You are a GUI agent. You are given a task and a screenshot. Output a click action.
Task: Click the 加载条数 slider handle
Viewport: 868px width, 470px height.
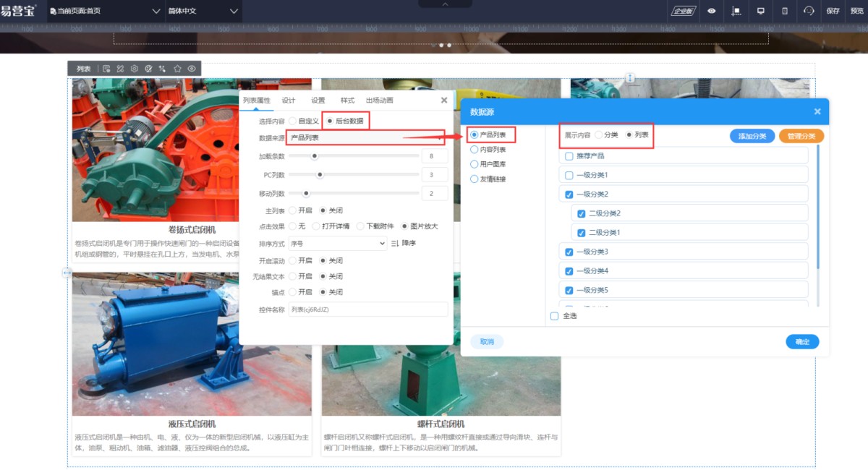pyautogui.click(x=314, y=155)
